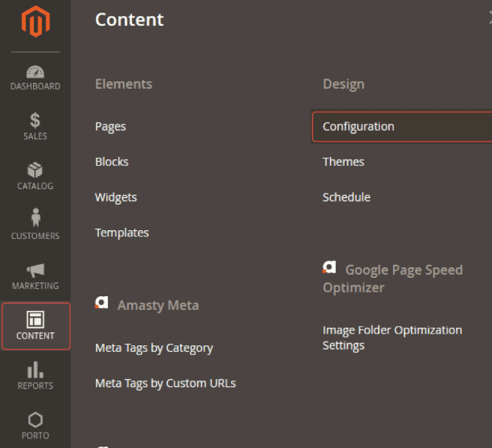Click the Amasty logo beside Google Page Speed

coord(329,267)
